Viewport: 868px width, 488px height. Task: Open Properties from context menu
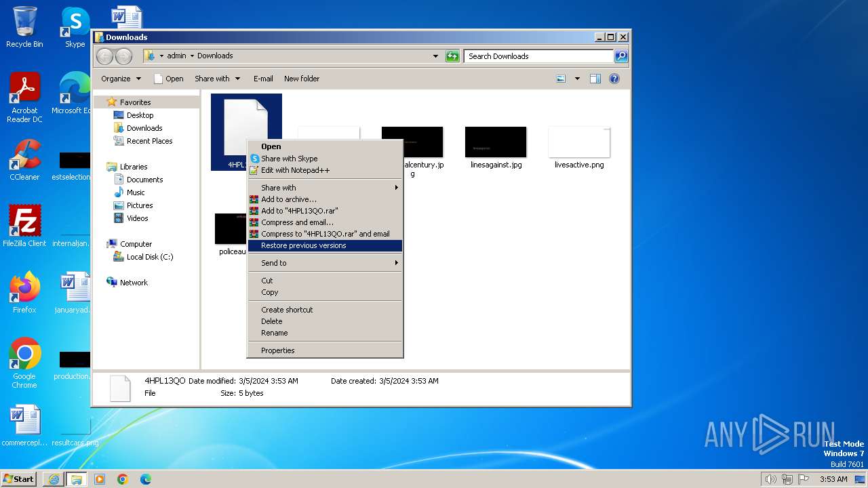(325, 350)
